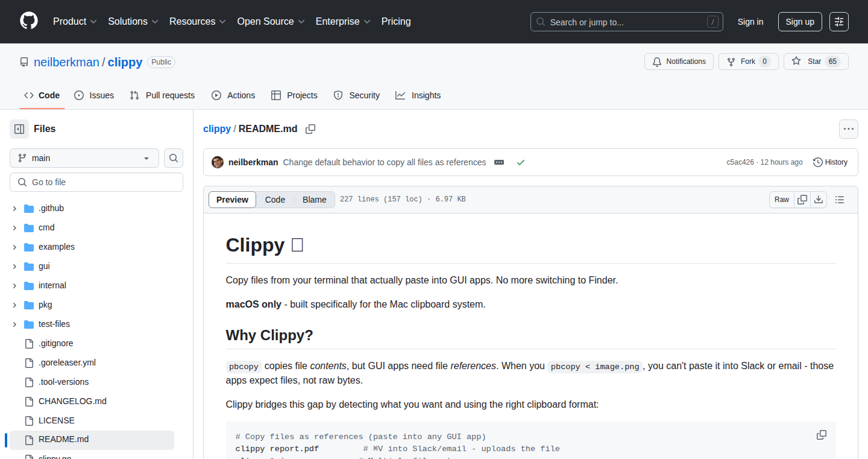This screenshot has height=459, width=868.
Task: Open the Issues tab
Action: pos(94,95)
